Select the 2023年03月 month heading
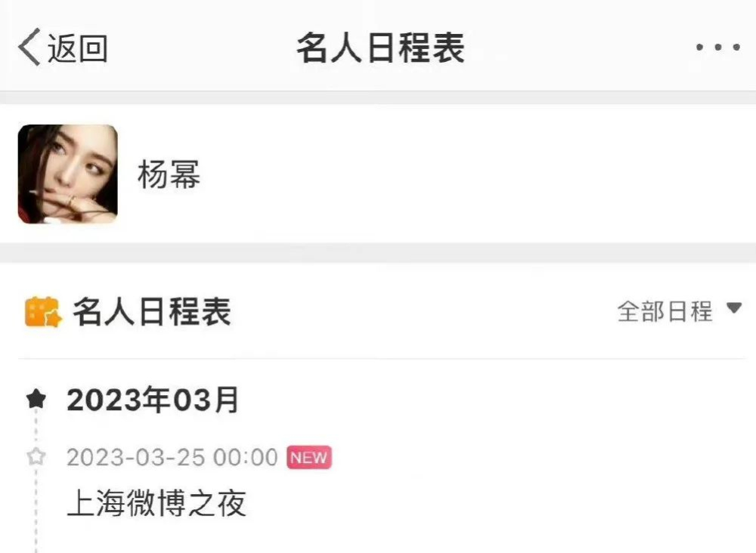 click(x=153, y=400)
